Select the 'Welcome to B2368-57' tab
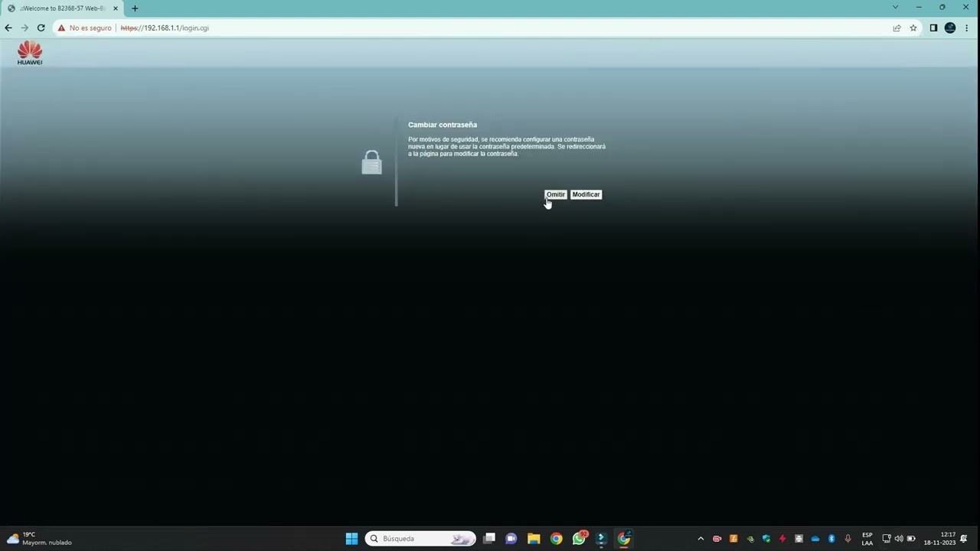This screenshot has height=551, width=980. tap(63, 8)
